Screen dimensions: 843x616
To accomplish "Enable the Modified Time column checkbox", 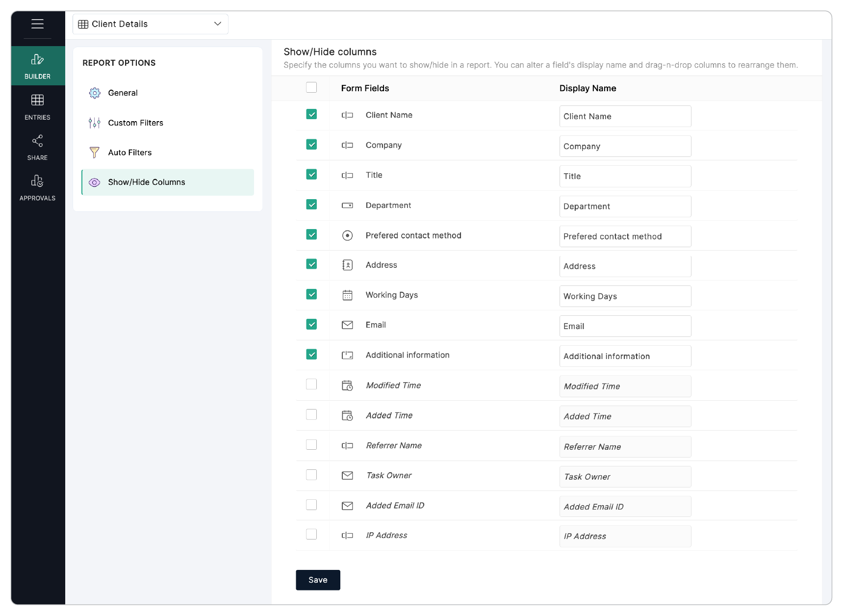I will tap(311, 385).
